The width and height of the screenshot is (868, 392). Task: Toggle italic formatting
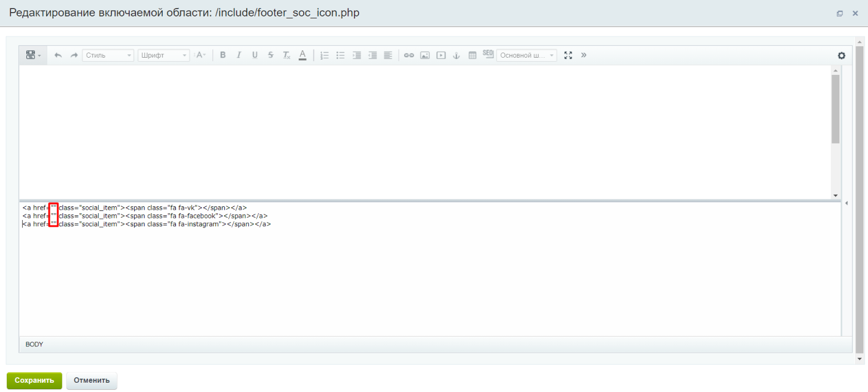(239, 55)
